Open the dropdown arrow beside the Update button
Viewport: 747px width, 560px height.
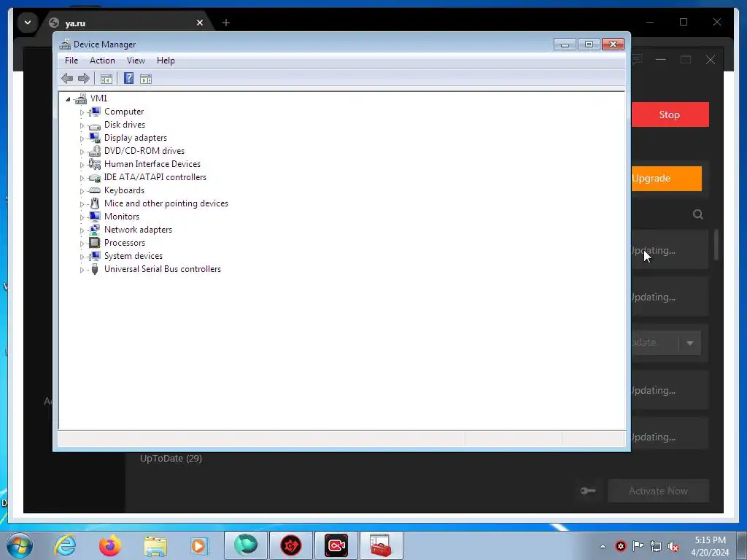[690, 343]
